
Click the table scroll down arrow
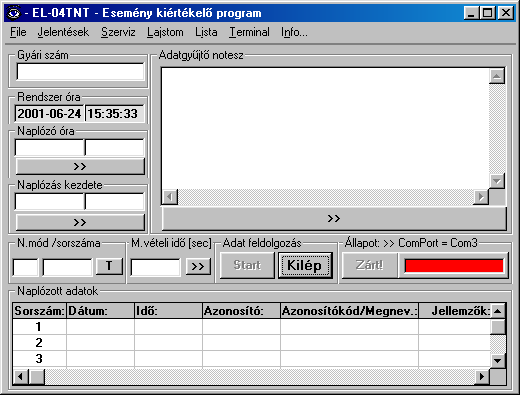[x=498, y=360]
